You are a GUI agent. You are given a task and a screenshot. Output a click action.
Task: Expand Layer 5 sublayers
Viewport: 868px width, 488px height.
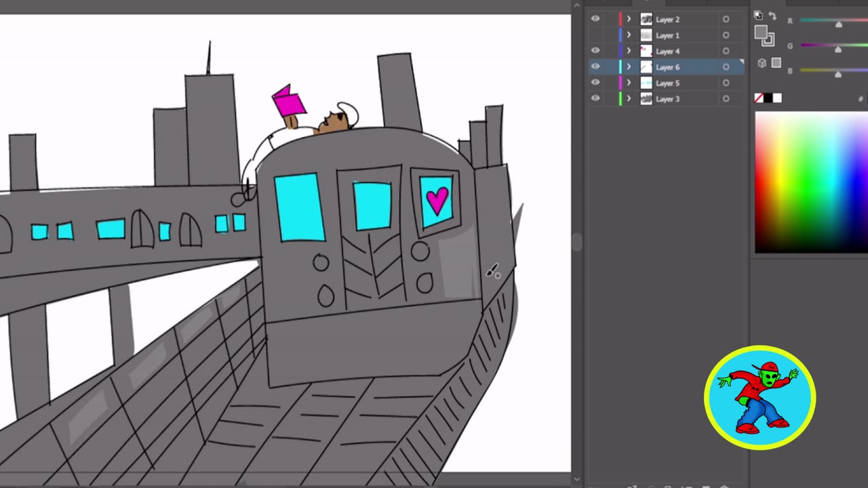tap(629, 83)
